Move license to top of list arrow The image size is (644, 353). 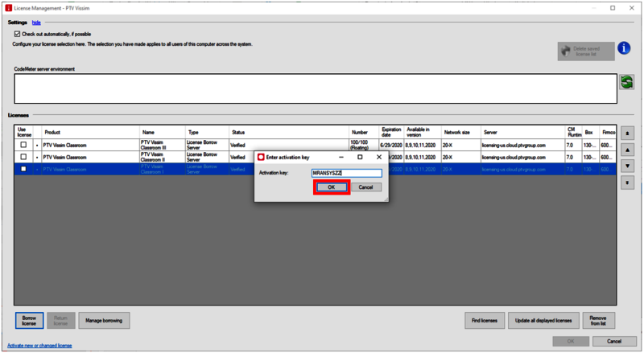coord(628,133)
